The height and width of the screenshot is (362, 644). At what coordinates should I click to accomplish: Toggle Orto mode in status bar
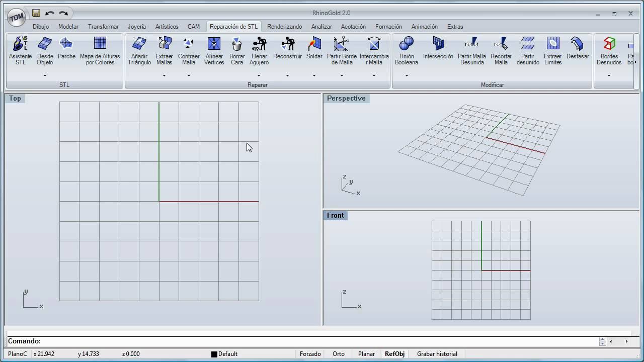[339, 354]
